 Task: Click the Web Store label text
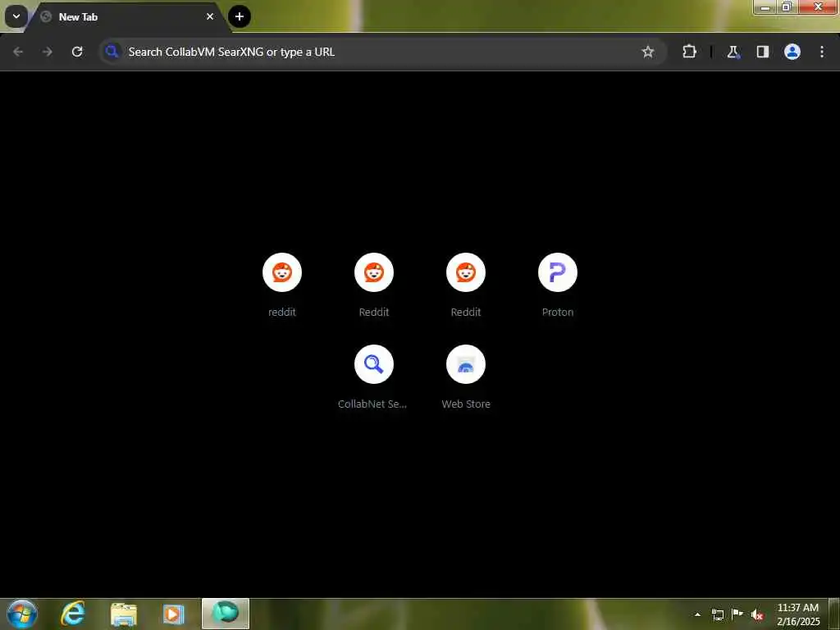coord(466,404)
